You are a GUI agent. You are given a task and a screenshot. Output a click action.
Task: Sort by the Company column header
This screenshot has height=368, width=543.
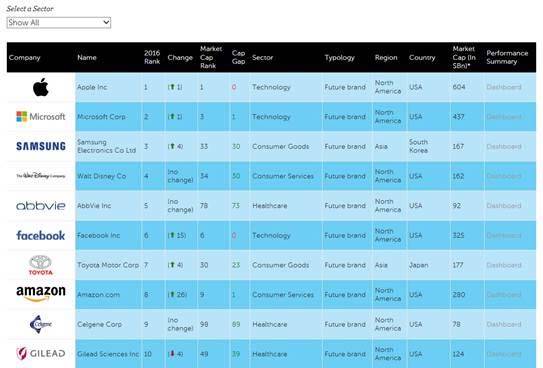[25, 57]
